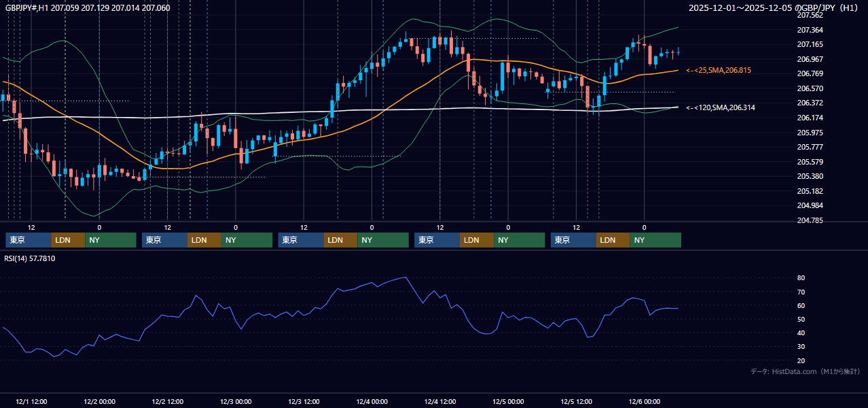Click RSI scale value 50
This screenshot has height=408, width=868.
pos(801,319)
